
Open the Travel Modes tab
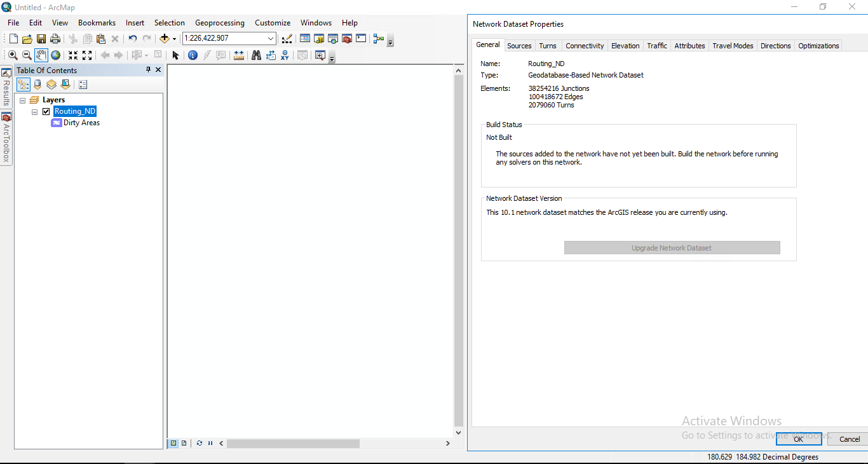pos(733,46)
